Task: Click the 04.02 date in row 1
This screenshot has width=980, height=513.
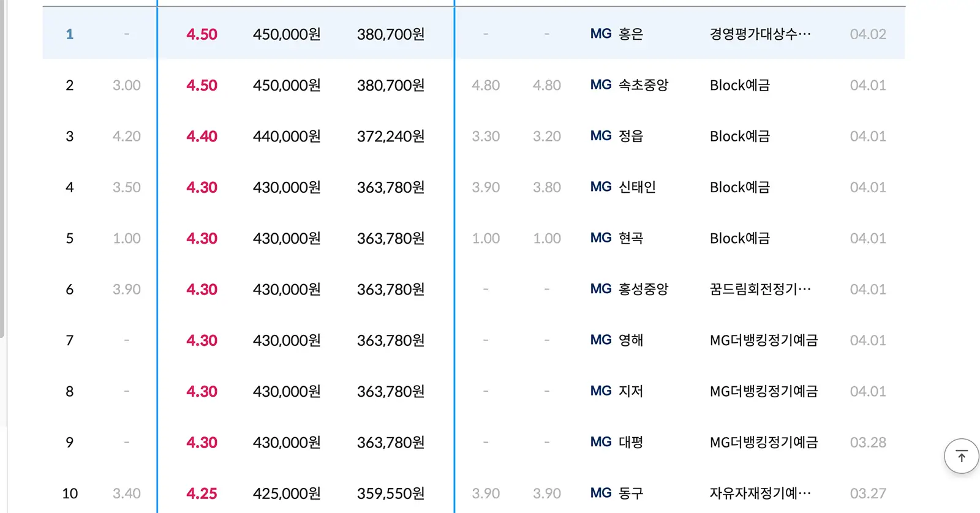Action: click(x=867, y=34)
